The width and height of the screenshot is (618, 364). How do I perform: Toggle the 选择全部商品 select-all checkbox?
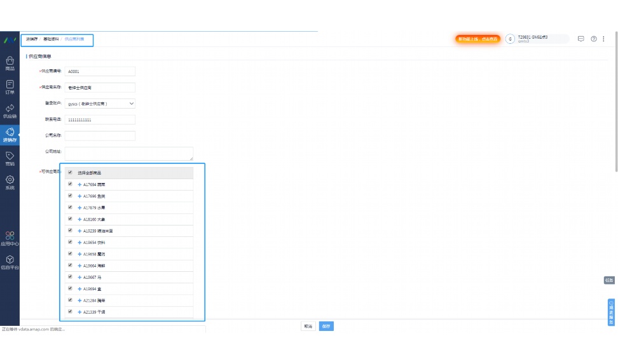click(x=70, y=172)
